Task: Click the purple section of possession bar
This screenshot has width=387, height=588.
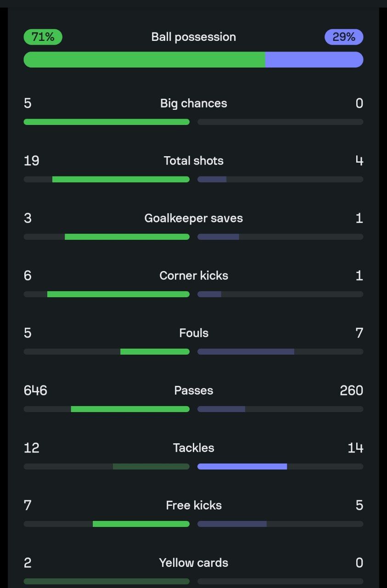Action: pos(314,60)
